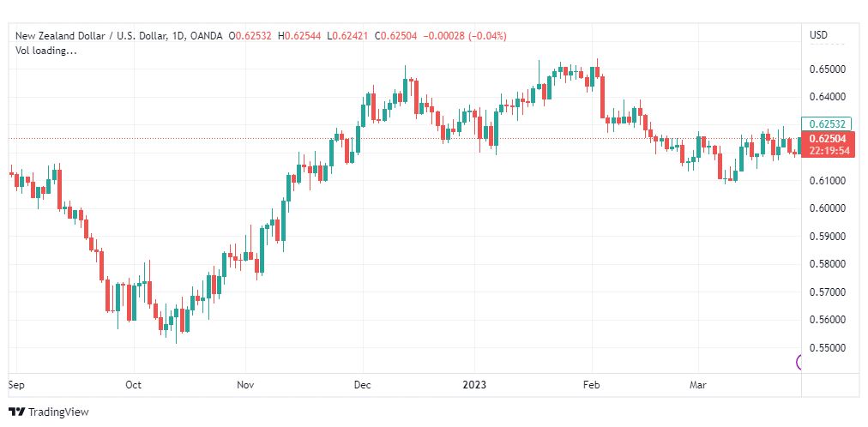Click the 22:19:54 countdown timer label
This screenshot has height=427, width=868.
pyautogui.click(x=829, y=151)
